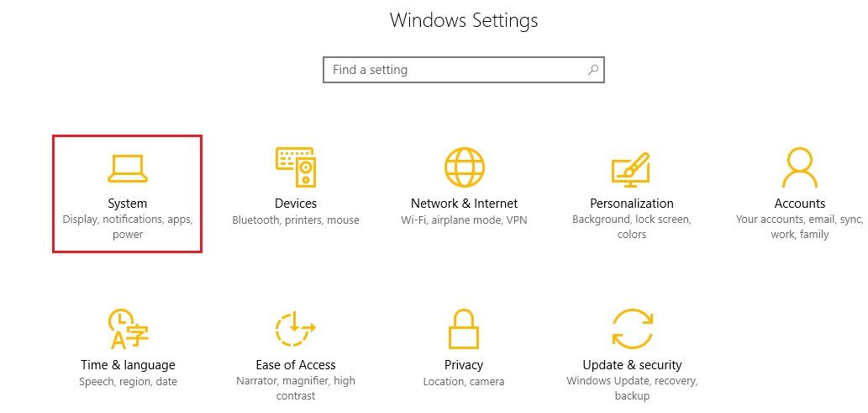Focus the Find a setting search field
The image size is (868, 413).
[463, 70]
